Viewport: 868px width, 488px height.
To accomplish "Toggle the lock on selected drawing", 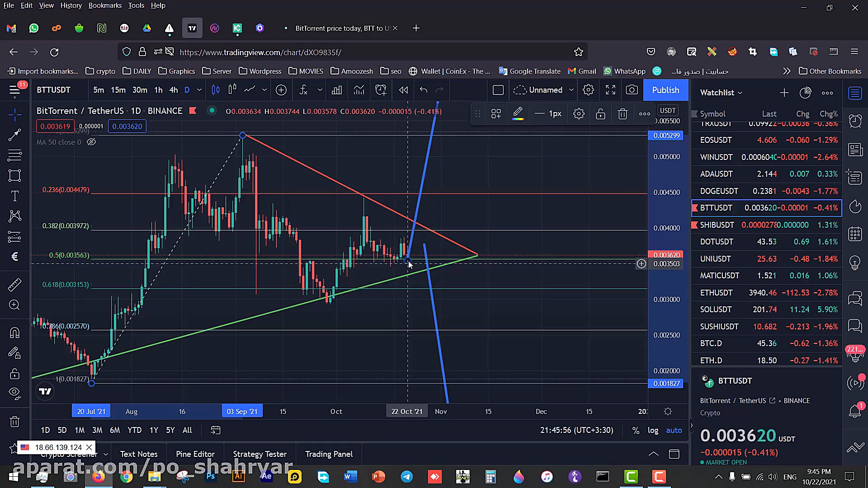I will 600,114.
